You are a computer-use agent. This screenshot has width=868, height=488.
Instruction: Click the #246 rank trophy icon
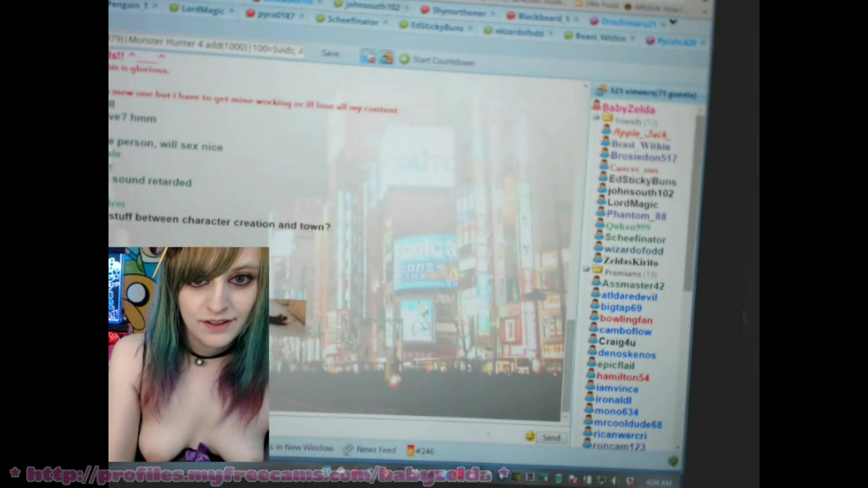click(x=411, y=450)
